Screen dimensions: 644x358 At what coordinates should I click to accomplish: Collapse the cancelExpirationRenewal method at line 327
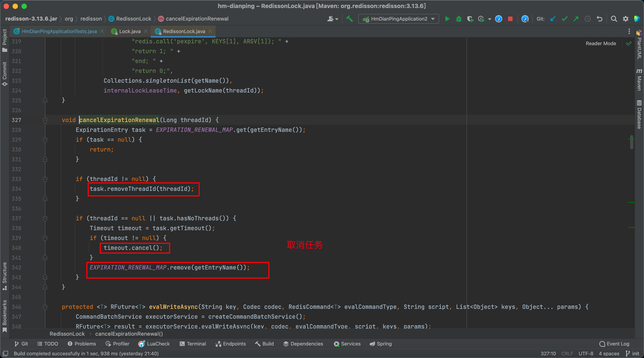[x=45, y=120]
